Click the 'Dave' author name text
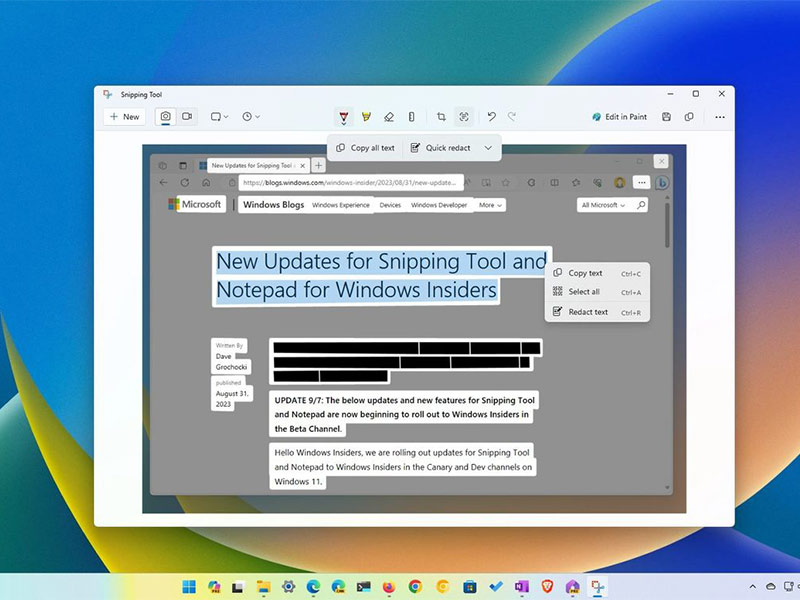Image resolution: width=800 pixels, height=600 pixels. tap(223, 356)
